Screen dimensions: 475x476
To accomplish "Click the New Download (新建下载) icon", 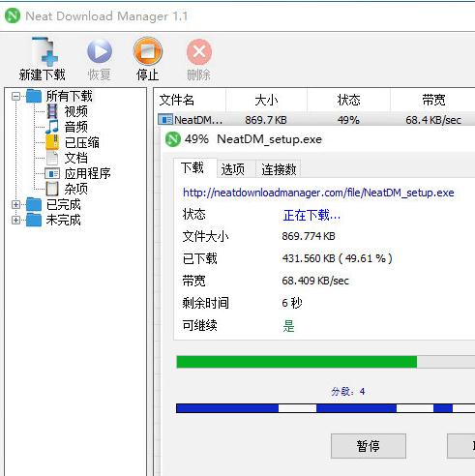I will point(45,50).
